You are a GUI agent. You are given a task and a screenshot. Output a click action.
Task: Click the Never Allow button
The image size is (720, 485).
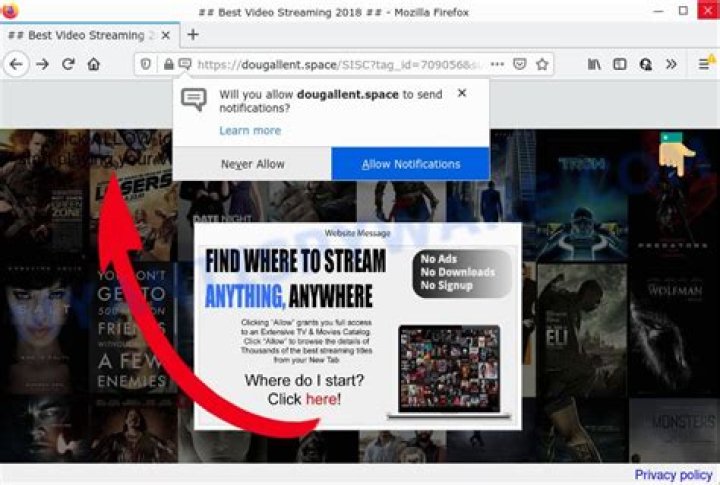point(252,164)
